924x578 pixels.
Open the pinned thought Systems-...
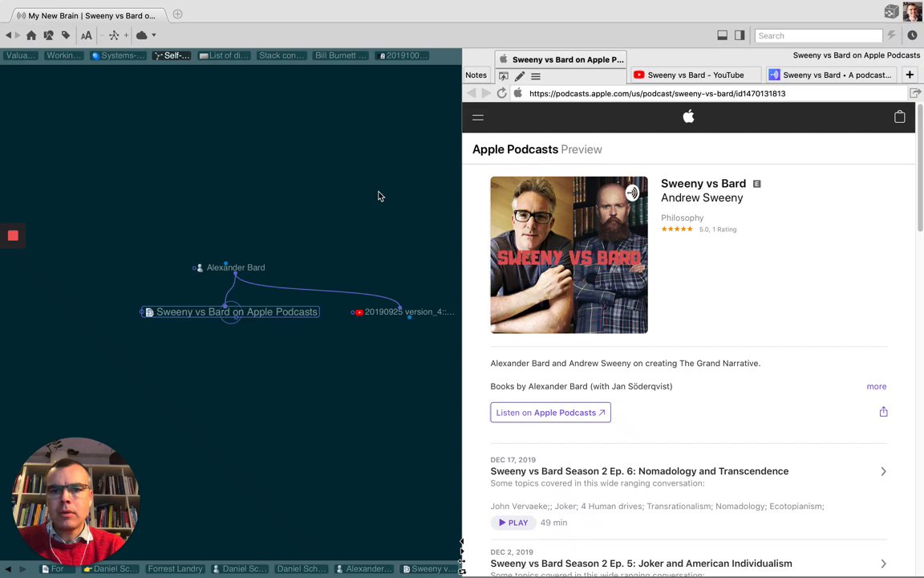[x=118, y=55]
